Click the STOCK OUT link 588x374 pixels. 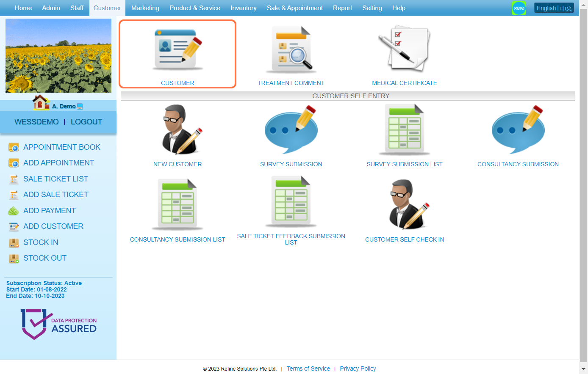click(x=45, y=258)
